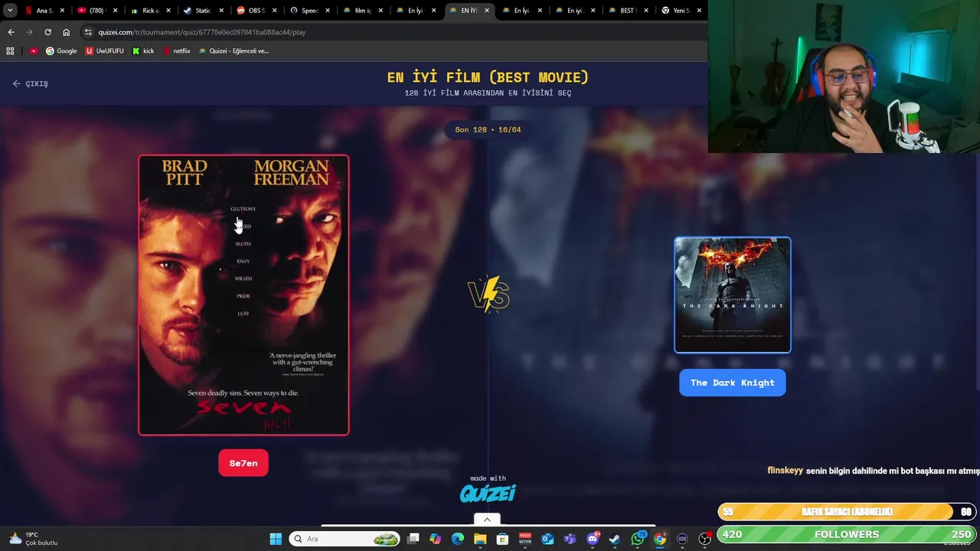Expand the tab search dropdown arrow
The height and width of the screenshot is (551, 980).
pos(10,11)
